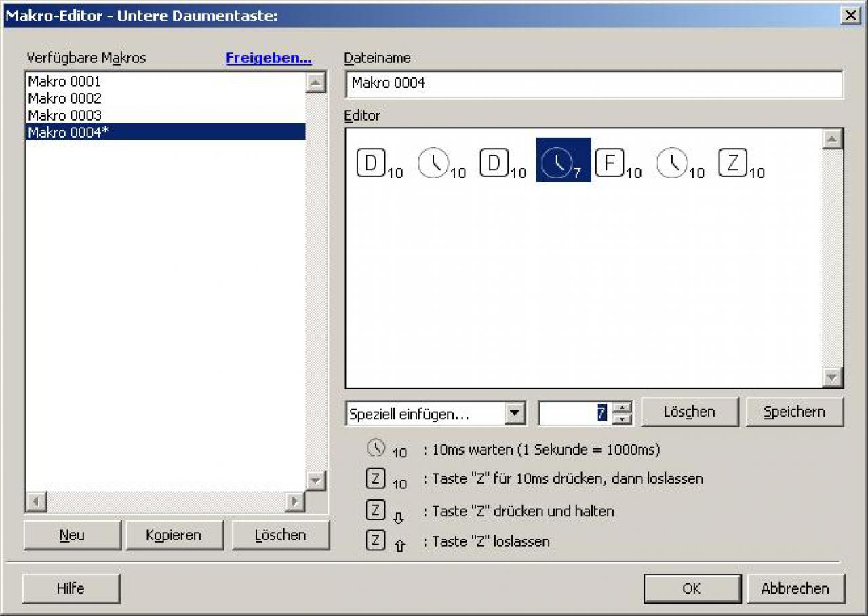Click macro list scrollbar up arrow

click(316, 83)
